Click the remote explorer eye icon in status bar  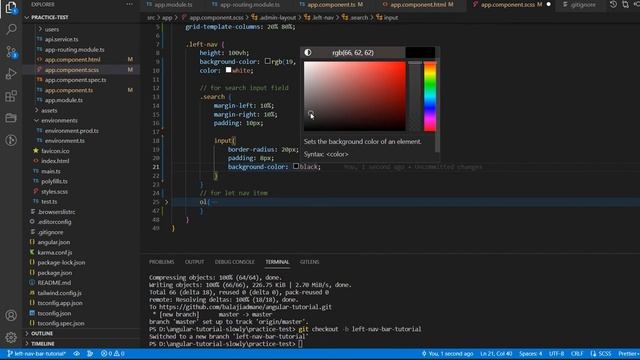point(77,353)
